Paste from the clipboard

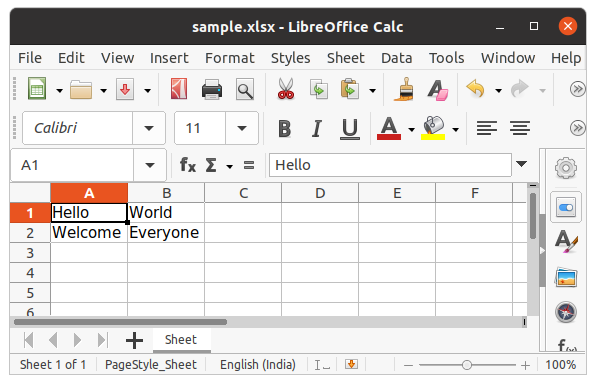[350, 89]
